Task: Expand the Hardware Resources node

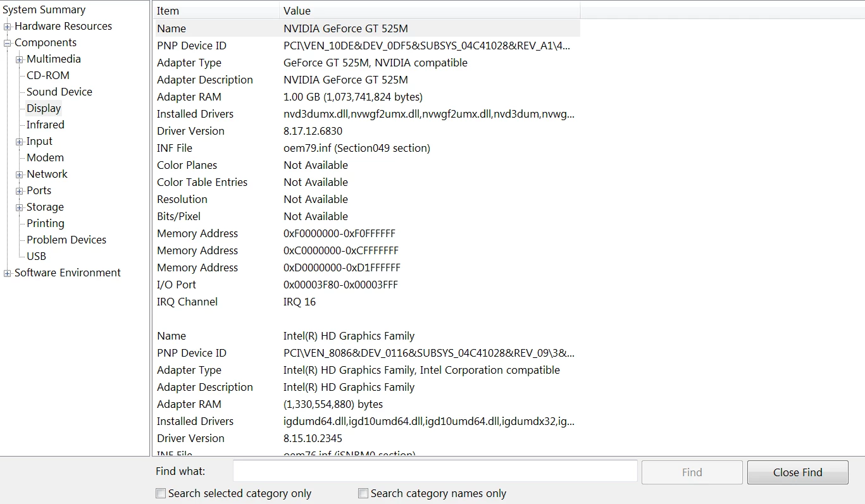Action: click(x=8, y=27)
